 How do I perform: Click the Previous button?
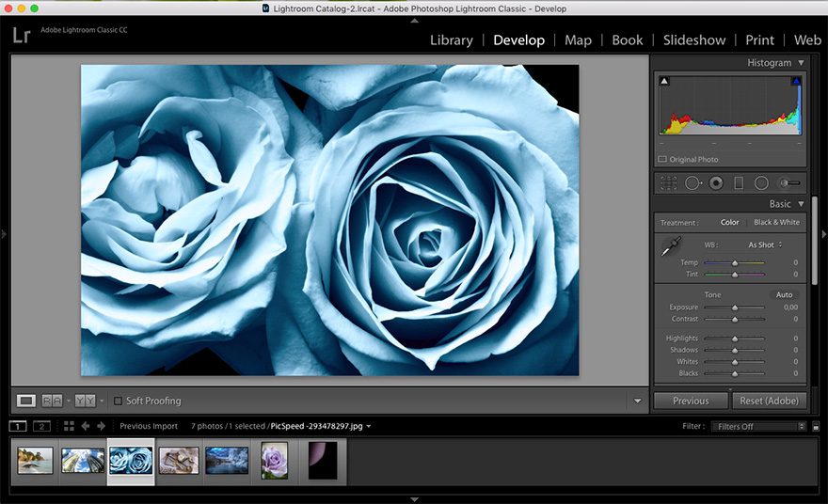pos(691,401)
